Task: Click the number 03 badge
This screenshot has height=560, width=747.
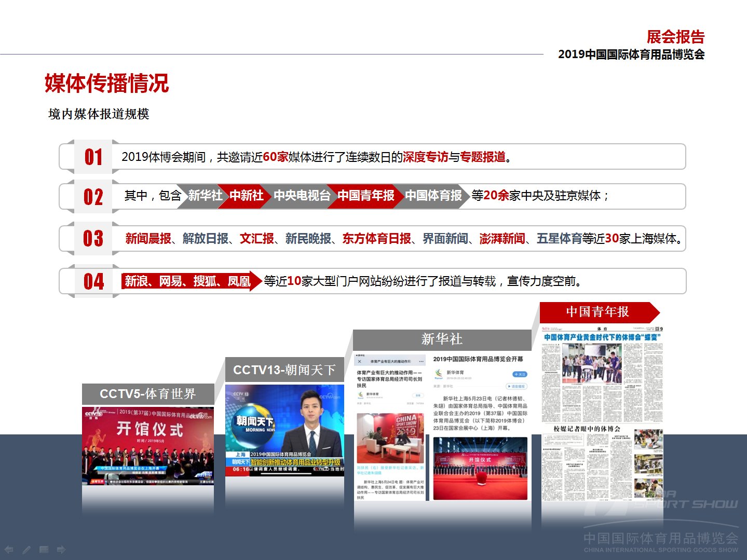Action: click(93, 239)
